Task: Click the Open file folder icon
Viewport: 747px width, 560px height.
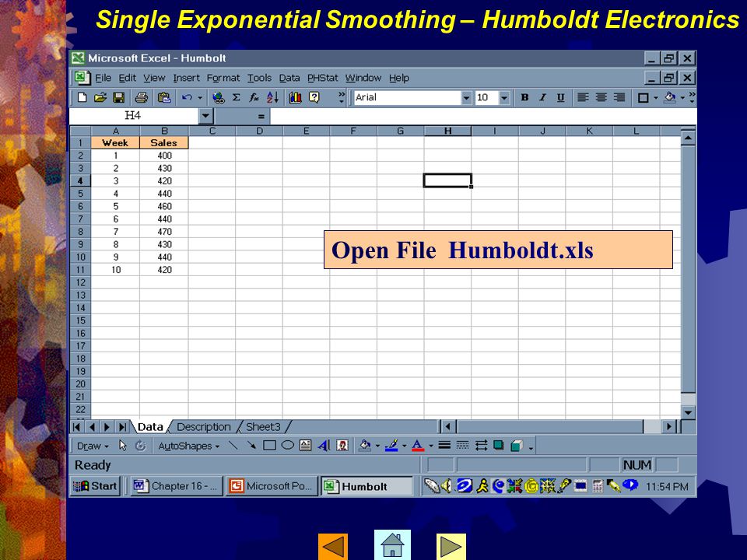Action: pyautogui.click(x=100, y=98)
